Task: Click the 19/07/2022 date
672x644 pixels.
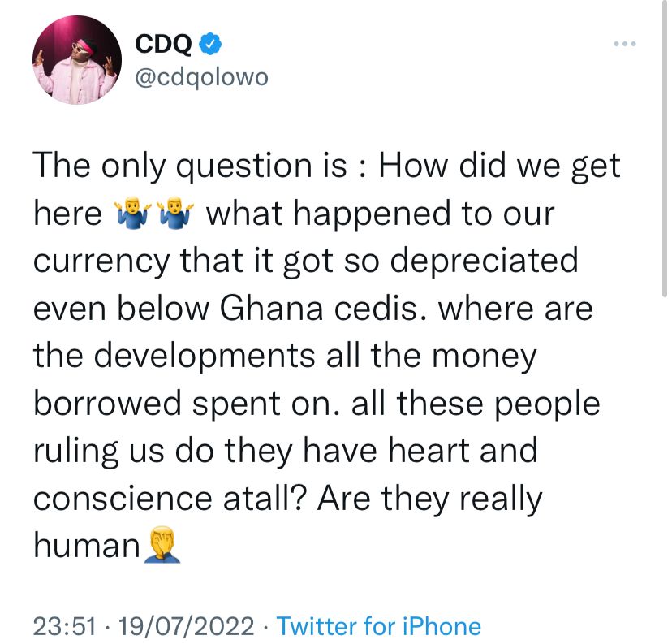Action: point(186,626)
